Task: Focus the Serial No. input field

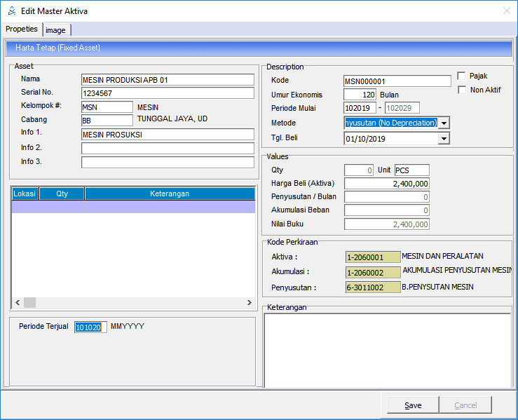Action: click(x=168, y=93)
